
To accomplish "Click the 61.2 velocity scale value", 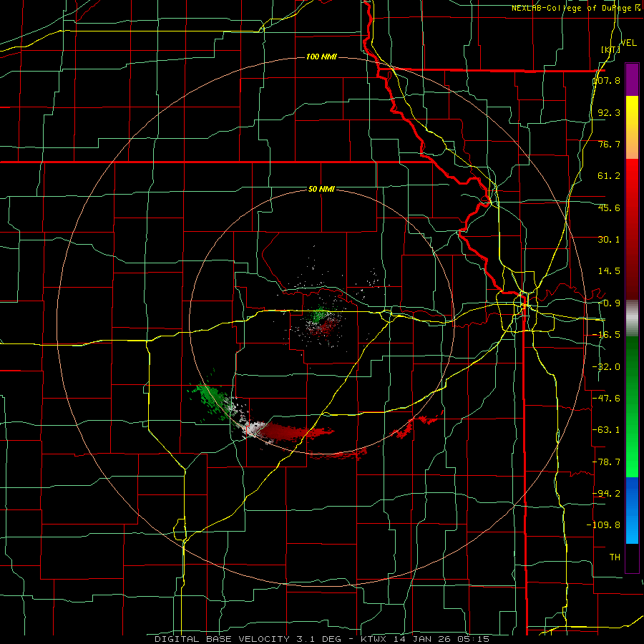I will [x=609, y=176].
